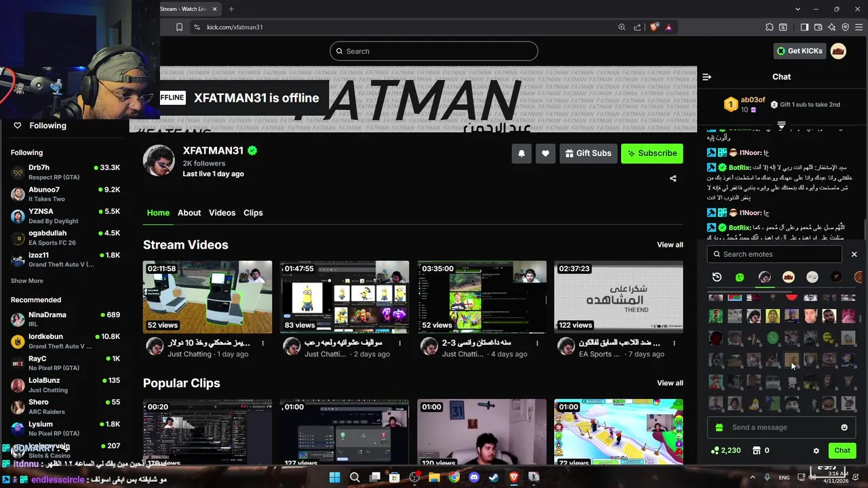Click the Gift Subs button
This screenshot has width=868, height=488.
(x=588, y=153)
